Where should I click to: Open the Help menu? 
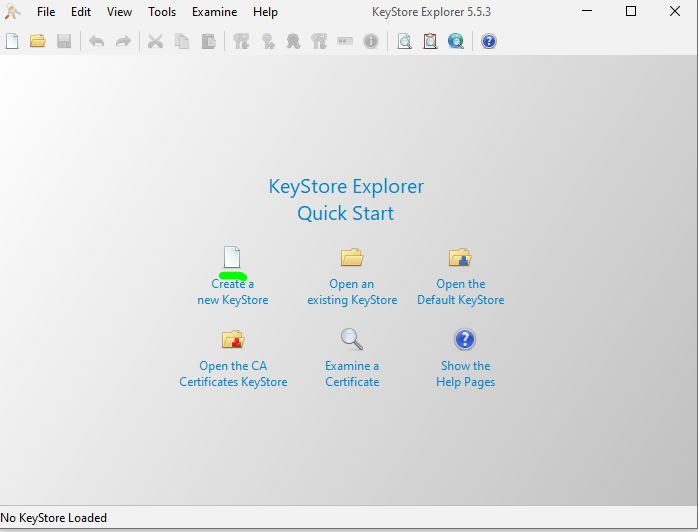coord(265,12)
